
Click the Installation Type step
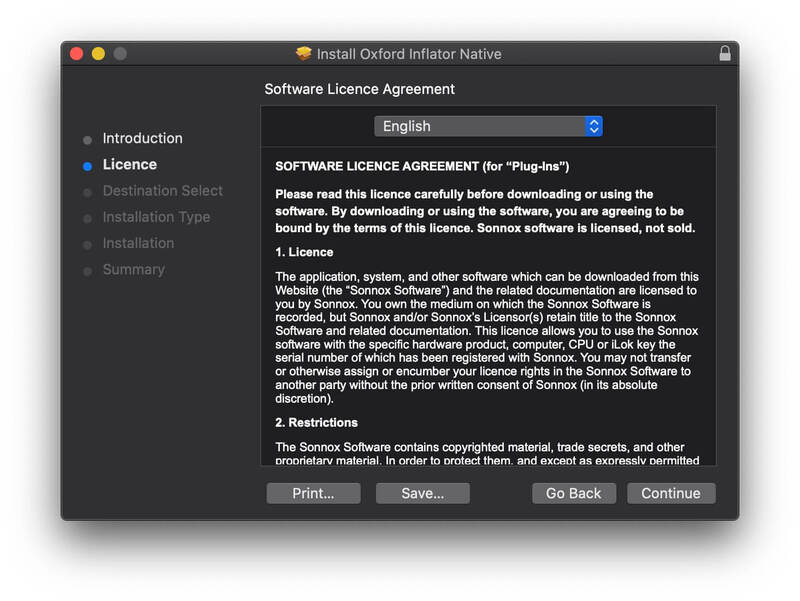[x=156, y=217]
